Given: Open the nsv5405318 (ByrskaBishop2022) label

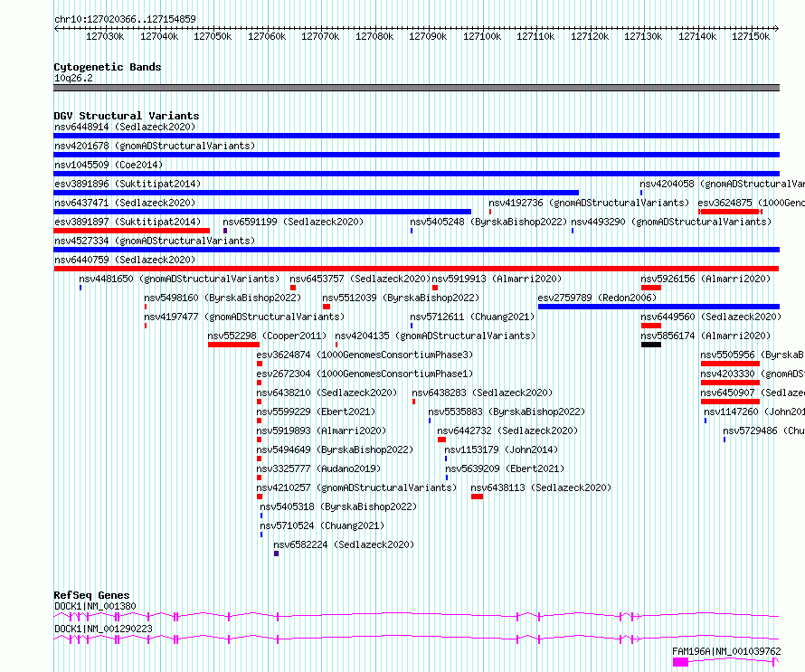Looking at the screenshot, I should click(338, 506).
